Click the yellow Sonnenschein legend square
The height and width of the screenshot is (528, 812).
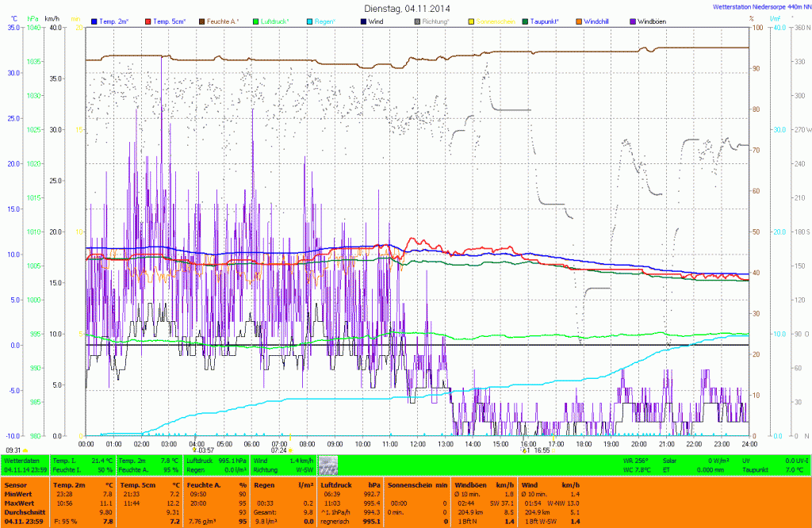coord(470,20)
